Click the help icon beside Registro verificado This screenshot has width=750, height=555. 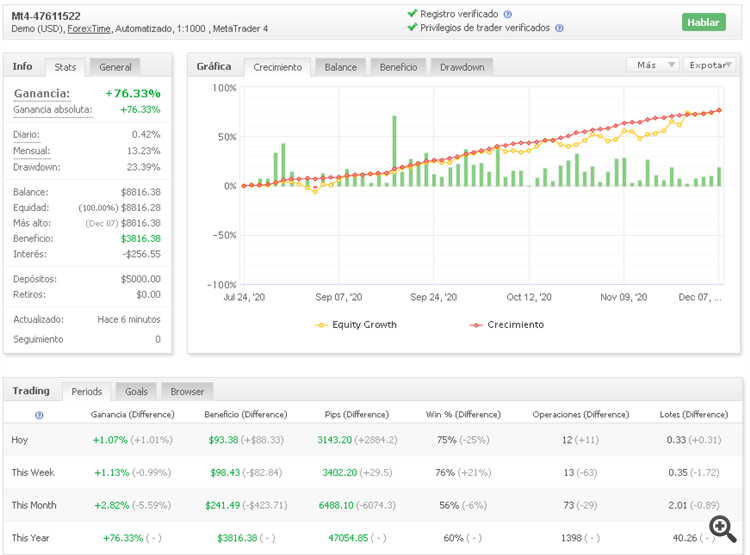point(508,14)
